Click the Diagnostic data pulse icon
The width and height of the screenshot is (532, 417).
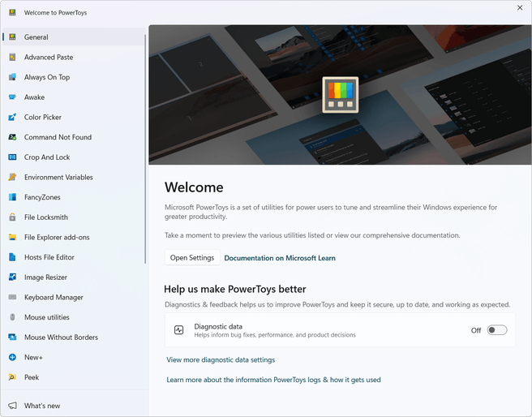pyautogui.click(x=178, y=330)
